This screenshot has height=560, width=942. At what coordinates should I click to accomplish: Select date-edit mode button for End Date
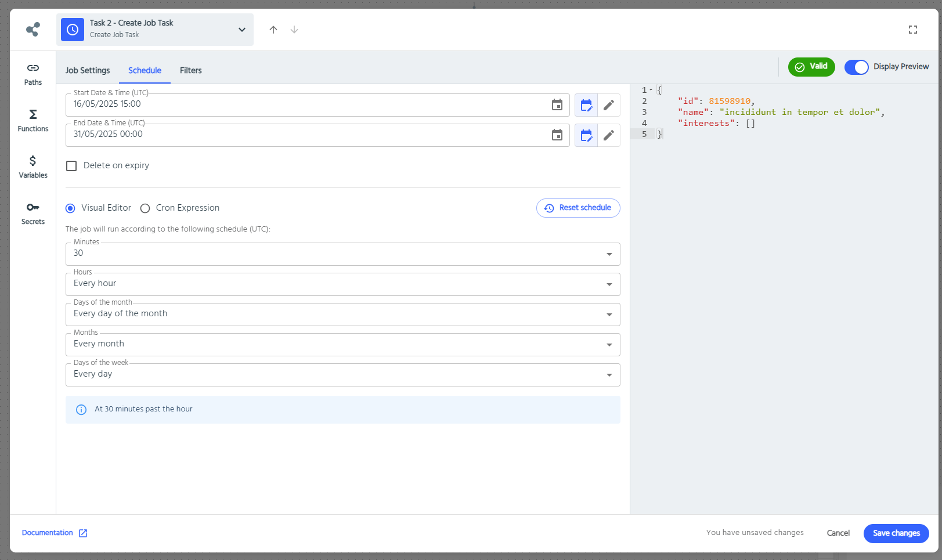point(586,135)
